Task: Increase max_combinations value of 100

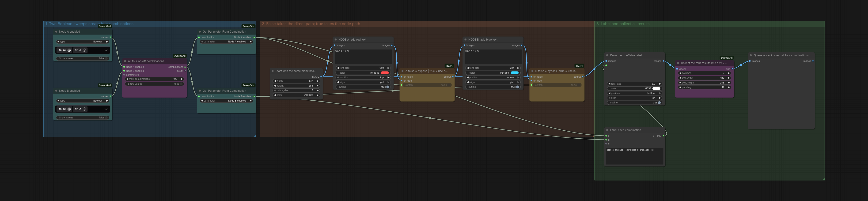Action: pyautogui.click(x=182, y=79)
